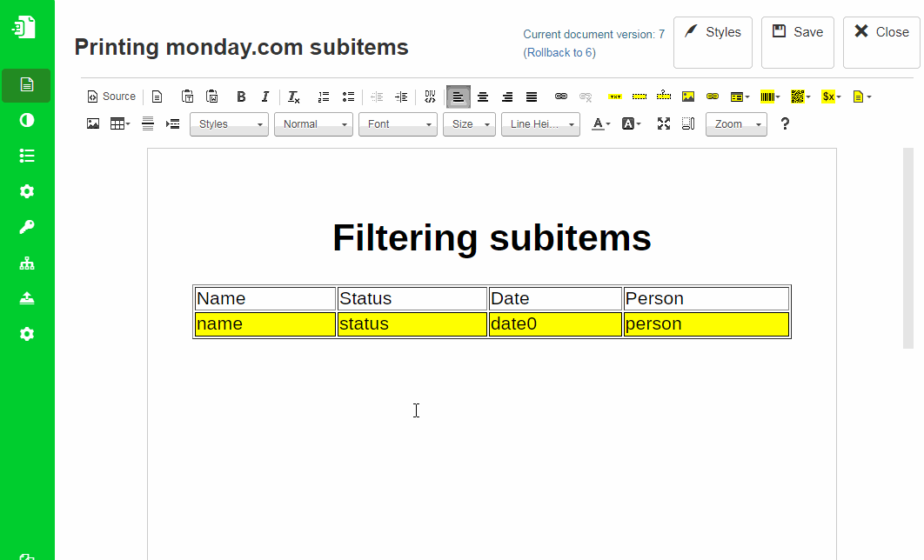Open the Source code view
This screenshot has width=924, height=560.
point(111,97)
